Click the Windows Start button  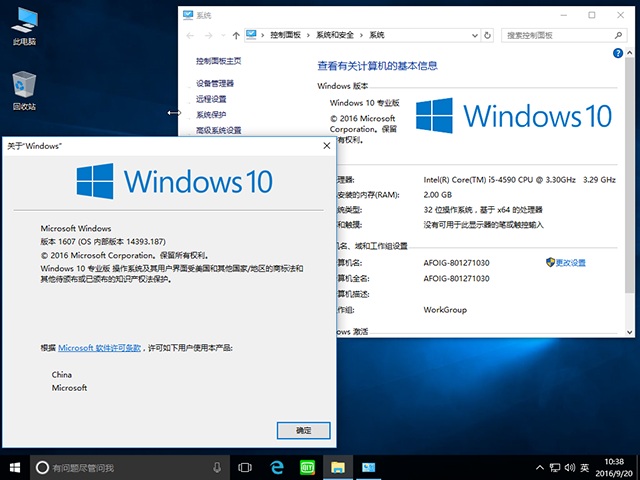[x=14, y=467]
